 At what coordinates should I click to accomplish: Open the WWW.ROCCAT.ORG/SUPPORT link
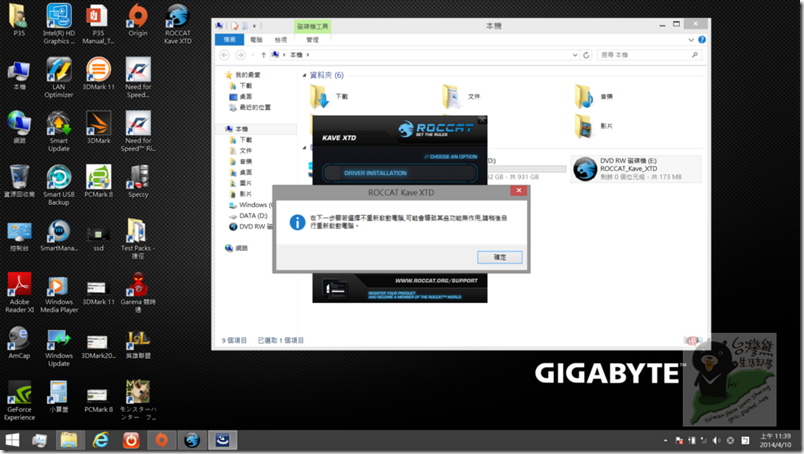click(436, 281)
